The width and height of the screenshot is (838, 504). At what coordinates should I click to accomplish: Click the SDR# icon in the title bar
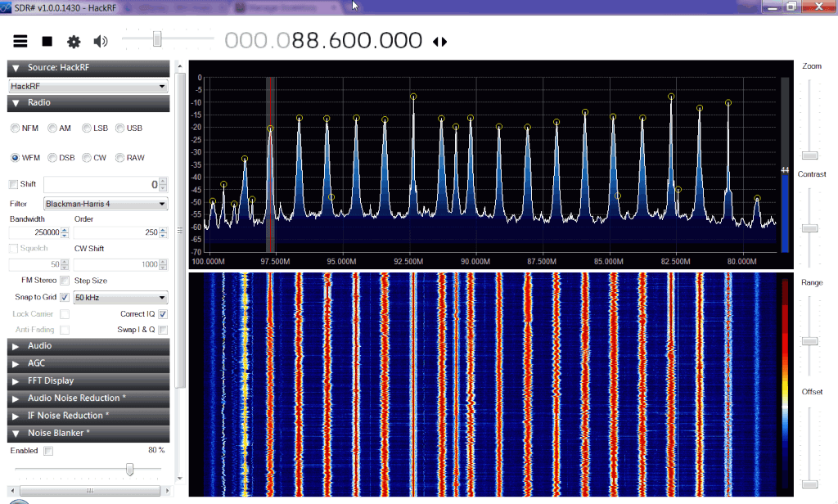[x=7, y=6]
